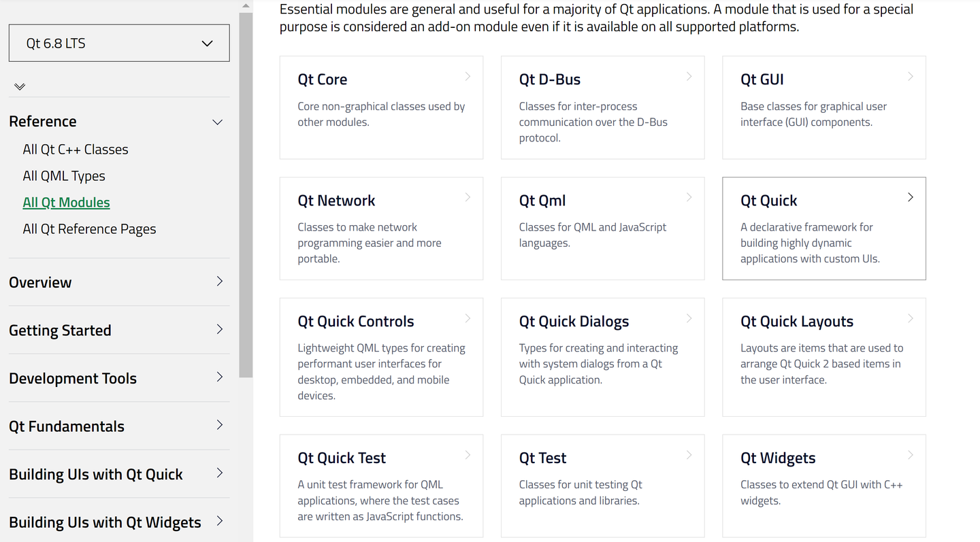
Task: Click the arrow icon on Qt Test card
Action: (689, 455)
